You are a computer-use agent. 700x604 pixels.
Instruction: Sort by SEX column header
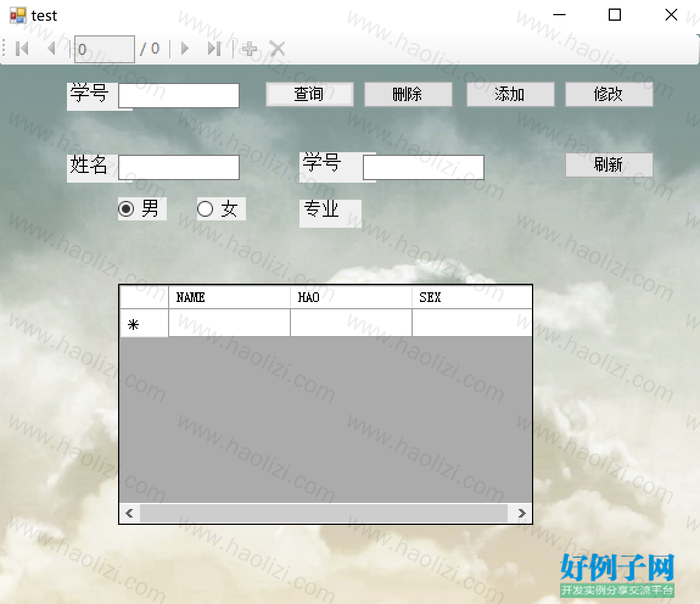(x=472, y=297)
